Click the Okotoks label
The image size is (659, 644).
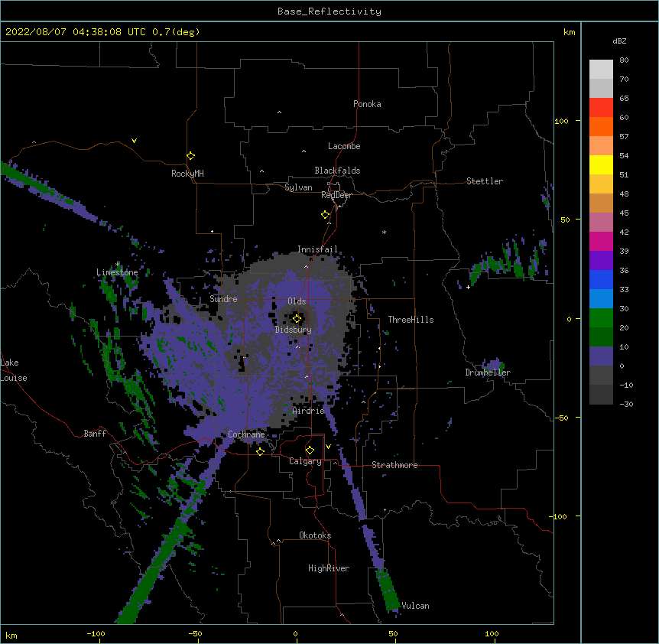(x=315, y=535)
